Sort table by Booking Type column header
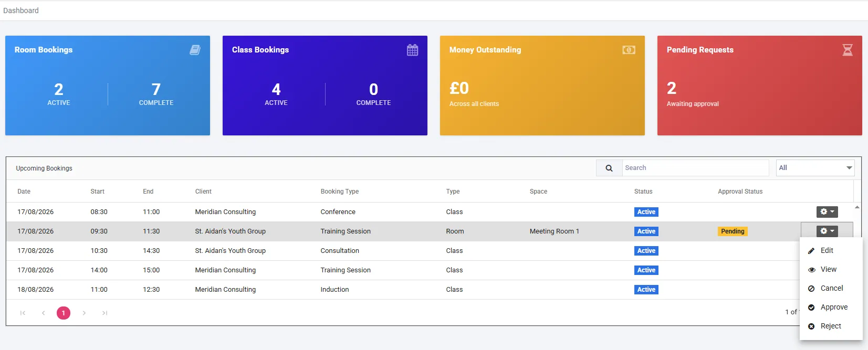The width and height of the screenshot is (868, 350). coord(340,192)
